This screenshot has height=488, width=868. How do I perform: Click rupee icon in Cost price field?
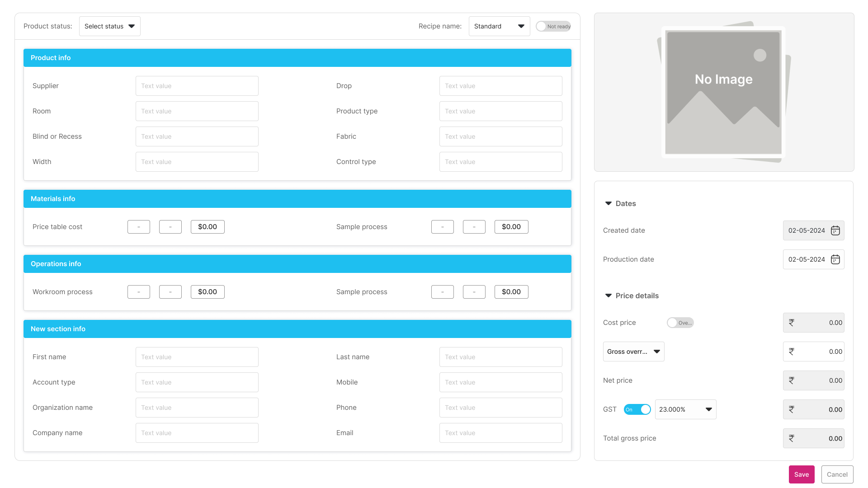[792, 323]
